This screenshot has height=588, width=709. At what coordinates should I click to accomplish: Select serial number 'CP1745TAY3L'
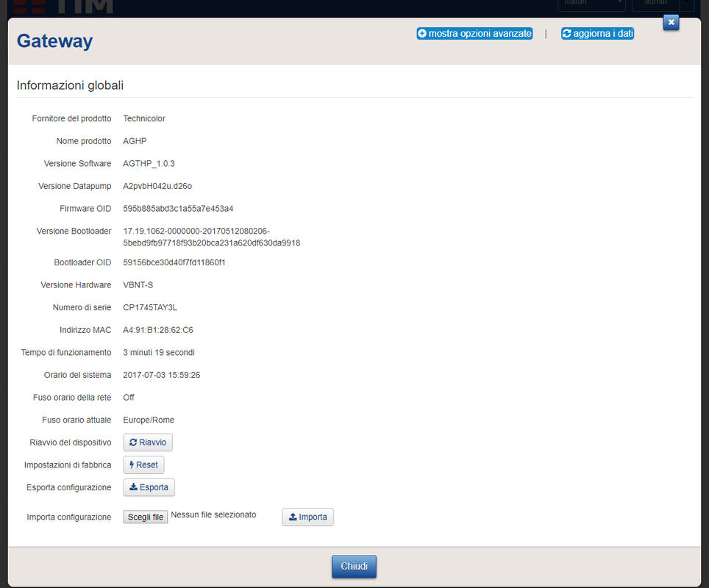pyautogui.click(x=150, y=308)
